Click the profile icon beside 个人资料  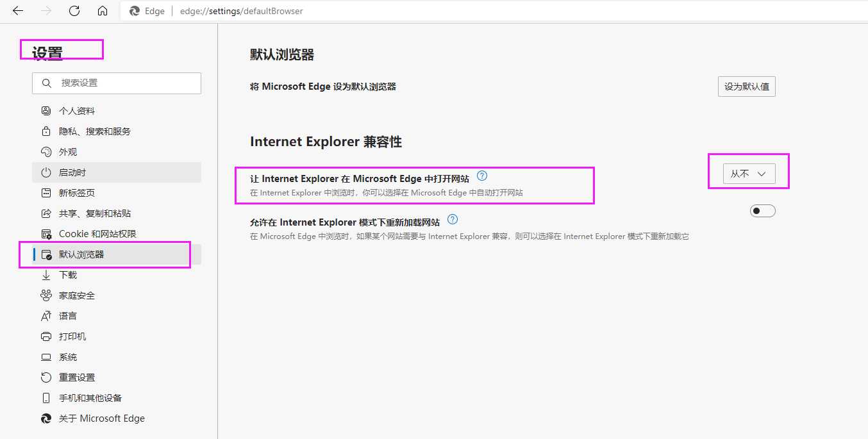[x=46, y=111]
